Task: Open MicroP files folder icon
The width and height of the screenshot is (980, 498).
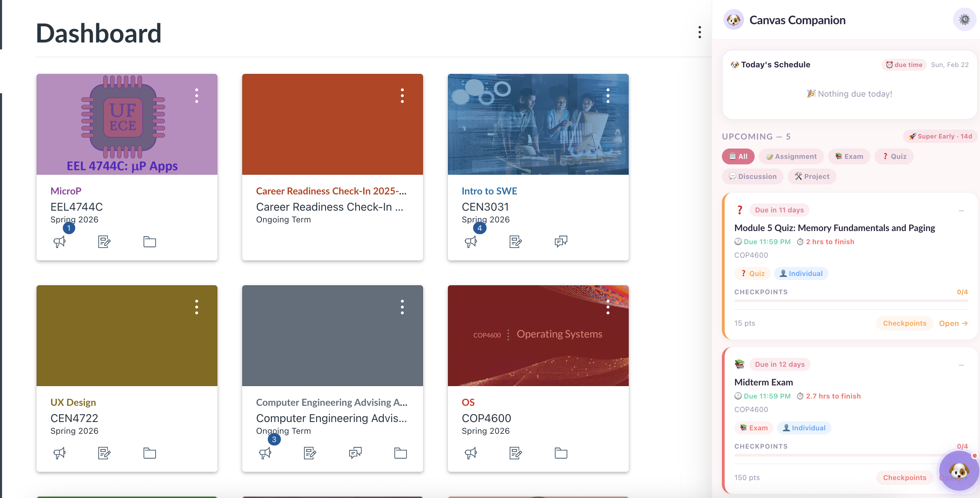Action: [149, 241]
